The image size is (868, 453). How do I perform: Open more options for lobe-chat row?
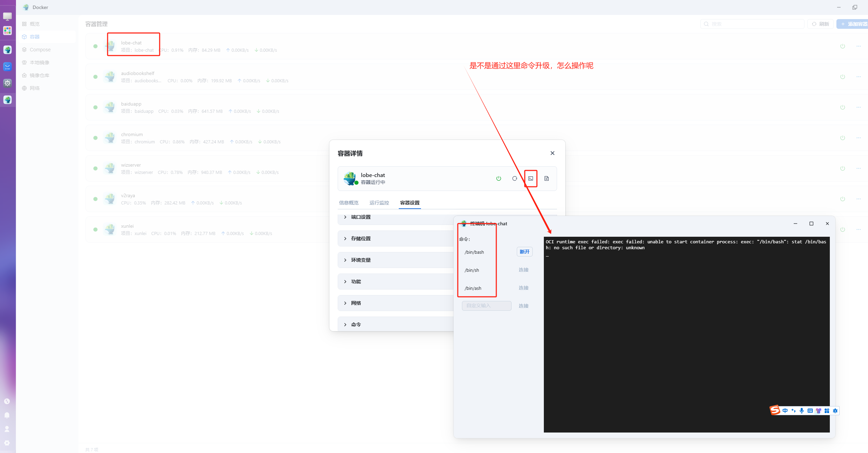859,46
